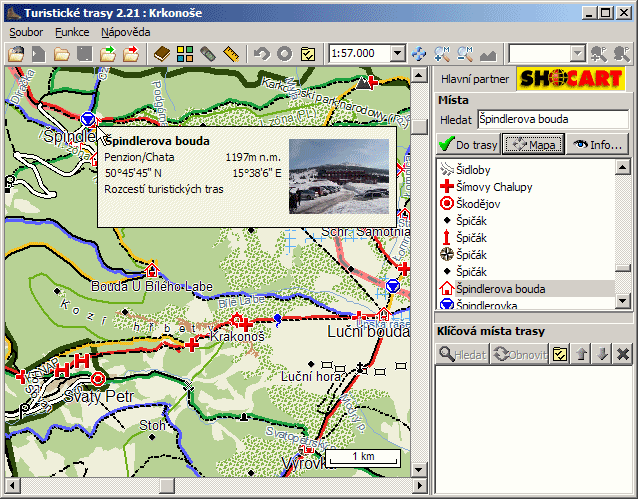
Task: Click the Mapa button
Action: pyautogui.click(x=533, y=144)
